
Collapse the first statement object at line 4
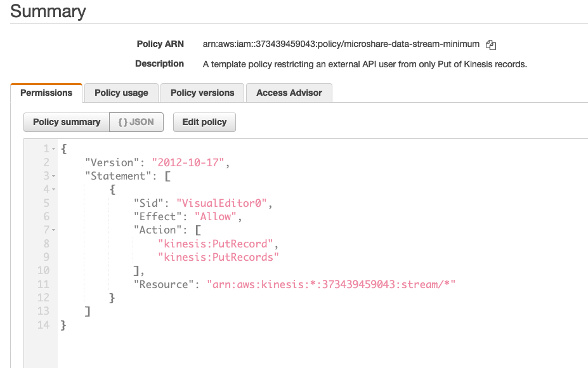point(54,189)
